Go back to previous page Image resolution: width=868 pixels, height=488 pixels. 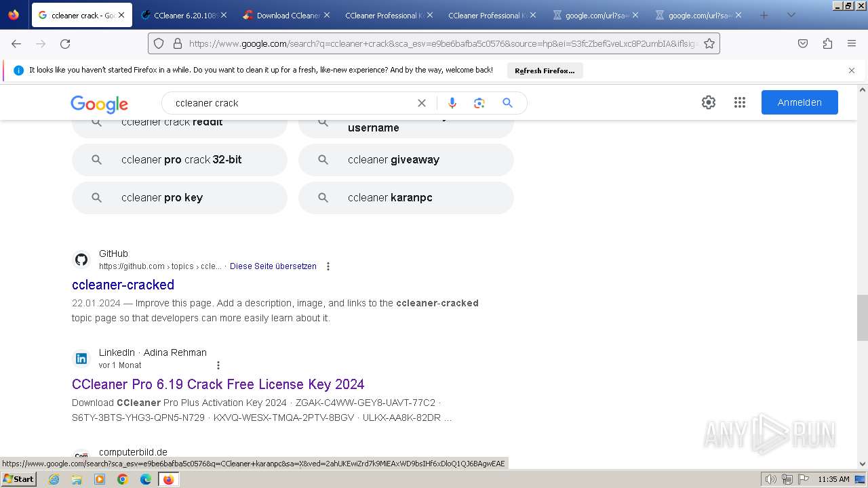pyautogui.click(x=16, y=43)
